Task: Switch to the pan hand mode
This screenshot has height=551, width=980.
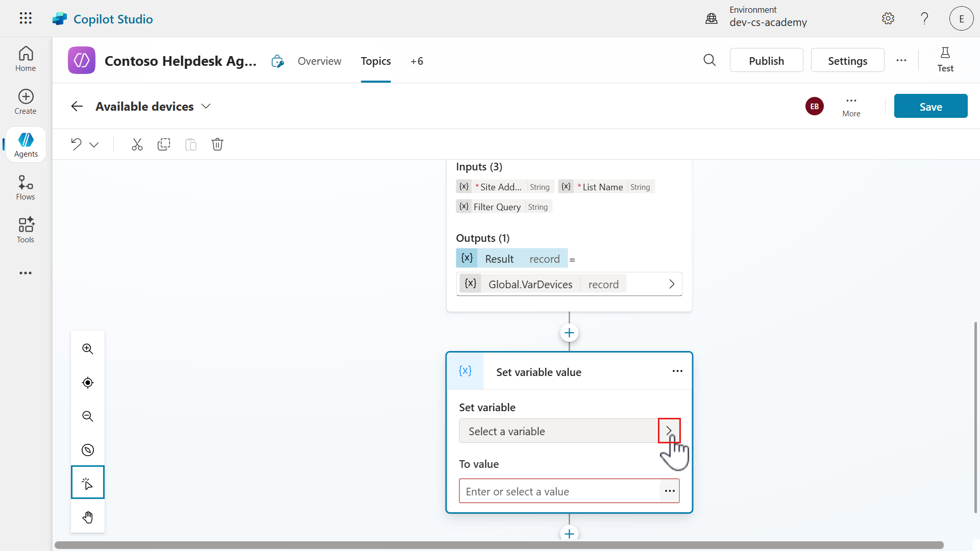Action: (88, 517)
